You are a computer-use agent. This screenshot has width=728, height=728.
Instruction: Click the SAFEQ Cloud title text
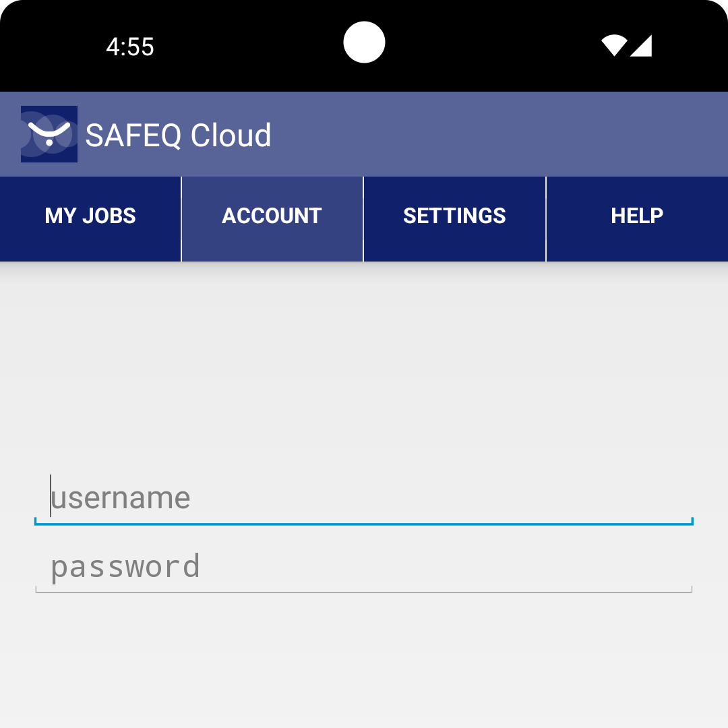tap(179, 135)
